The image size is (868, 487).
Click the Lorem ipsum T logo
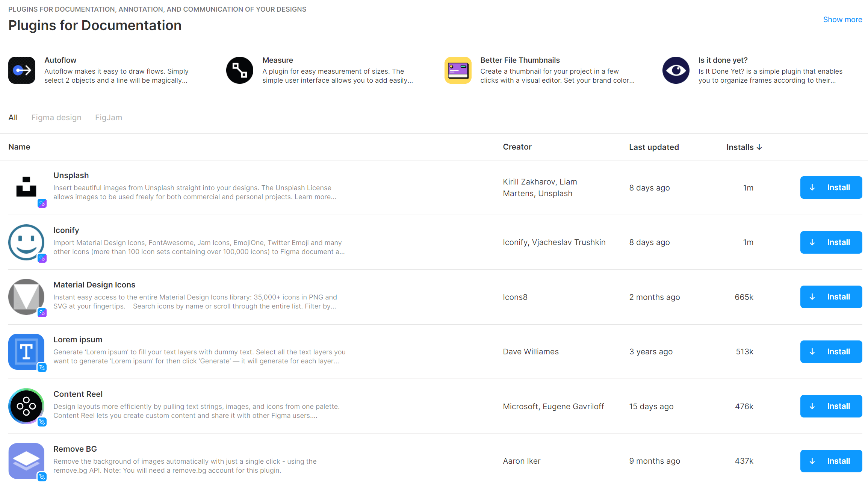(x=26, y=352)
